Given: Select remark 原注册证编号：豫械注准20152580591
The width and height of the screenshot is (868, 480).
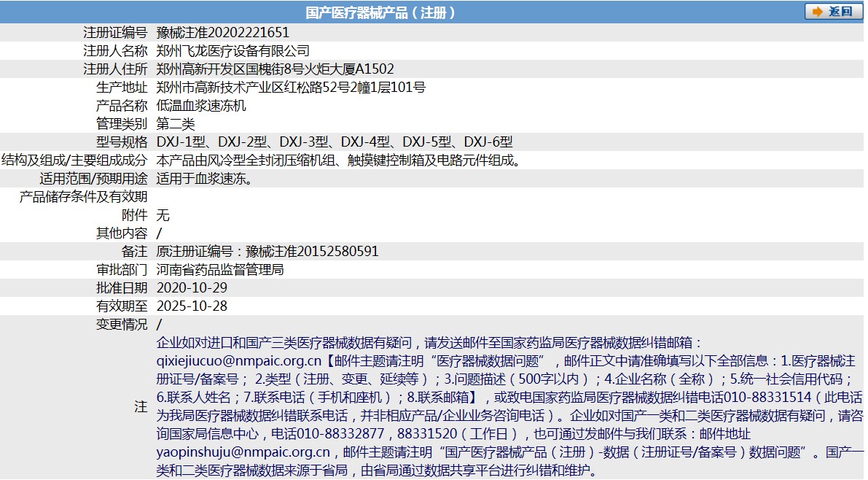Looking at the screenshot, I should tap(267, 252).
